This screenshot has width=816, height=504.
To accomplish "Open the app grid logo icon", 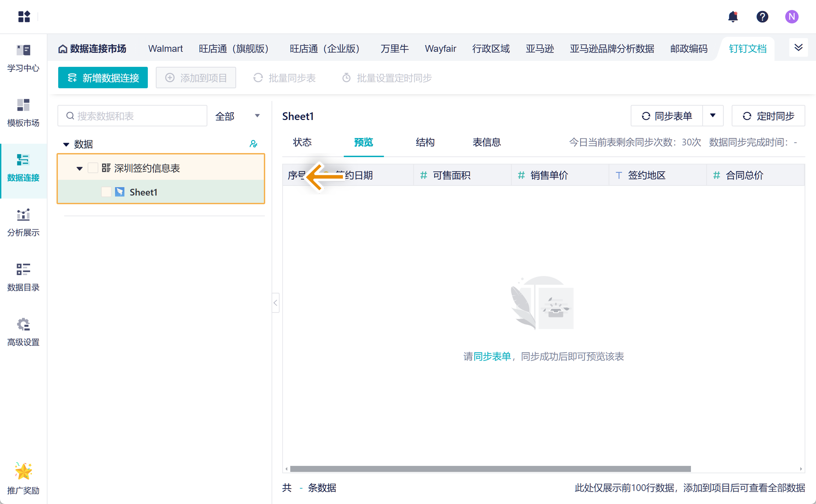I will (x=24, y=16).
